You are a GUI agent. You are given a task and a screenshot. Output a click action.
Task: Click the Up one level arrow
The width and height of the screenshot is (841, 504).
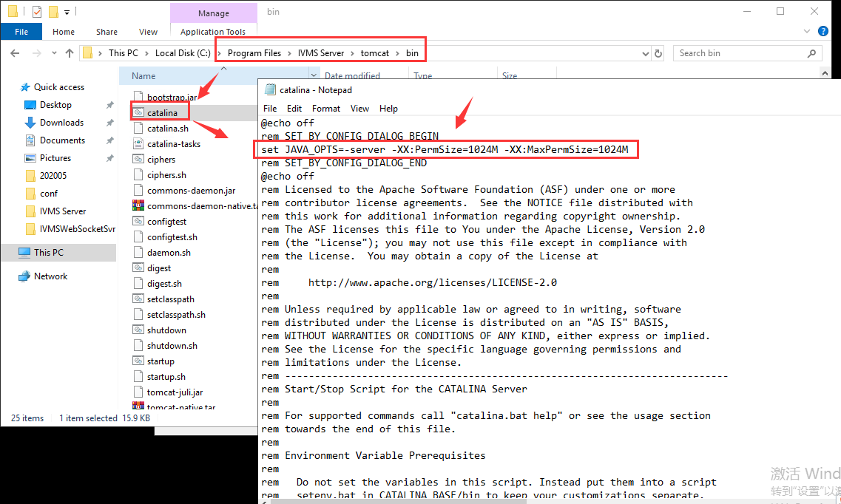tap(70, 53)
